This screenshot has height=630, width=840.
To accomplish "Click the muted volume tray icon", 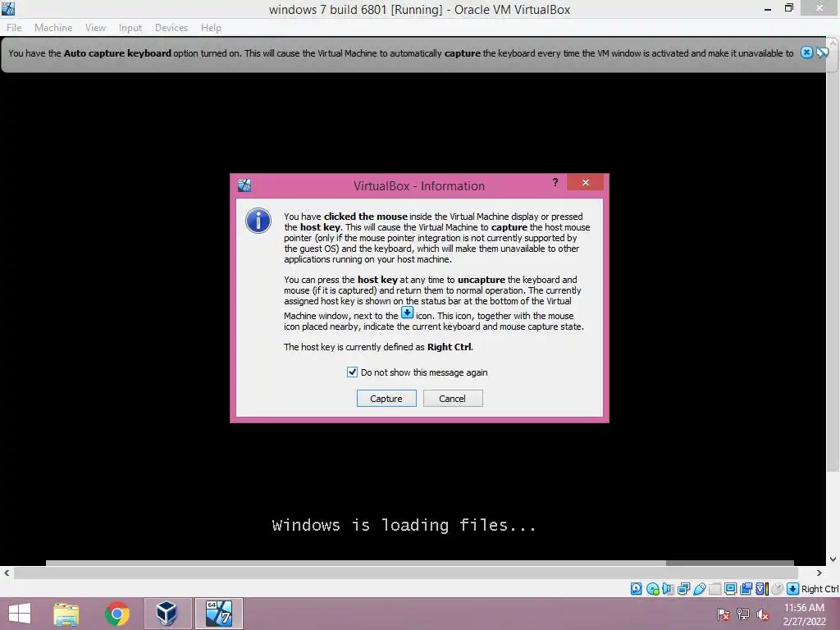I will click(x=763, y=614).
